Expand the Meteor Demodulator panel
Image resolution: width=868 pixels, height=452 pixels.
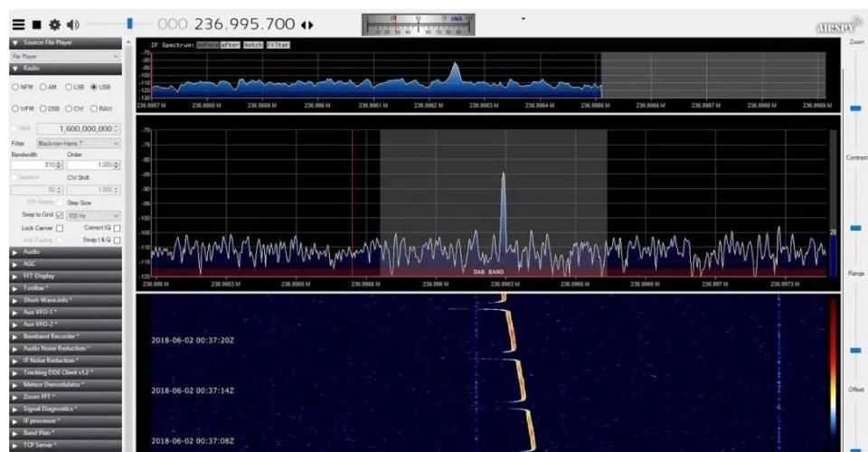click(x=65, y=384)
